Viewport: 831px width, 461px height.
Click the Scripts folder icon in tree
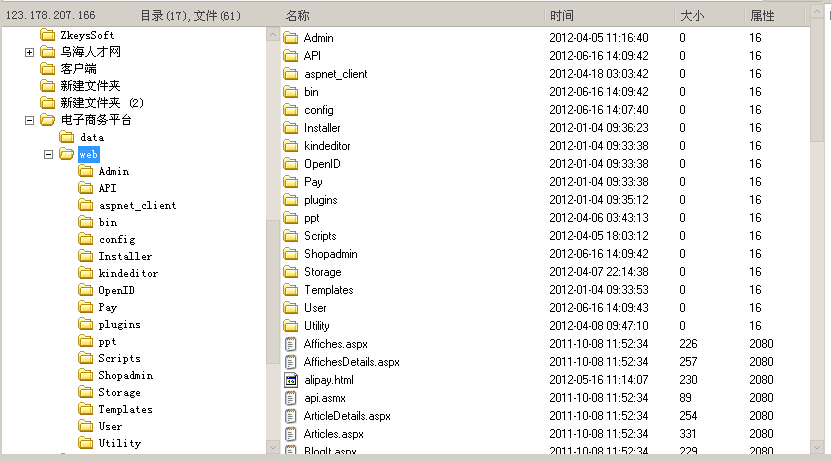(85, 358)
